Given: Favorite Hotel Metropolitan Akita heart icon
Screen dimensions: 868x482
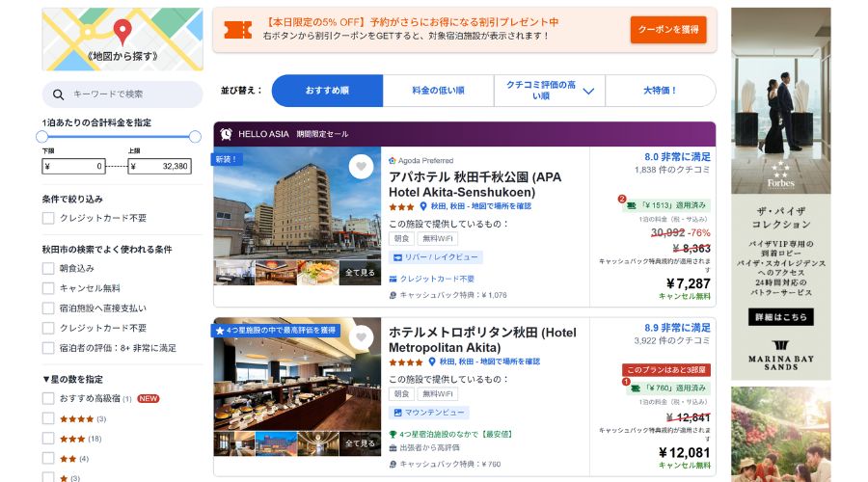Looking at the screenshot, I should click(x=361, y=336).
